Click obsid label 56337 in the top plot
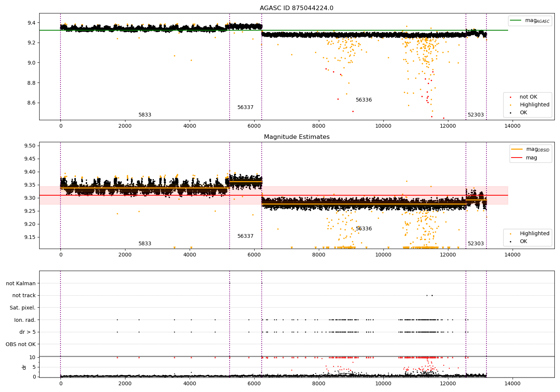 245,108
